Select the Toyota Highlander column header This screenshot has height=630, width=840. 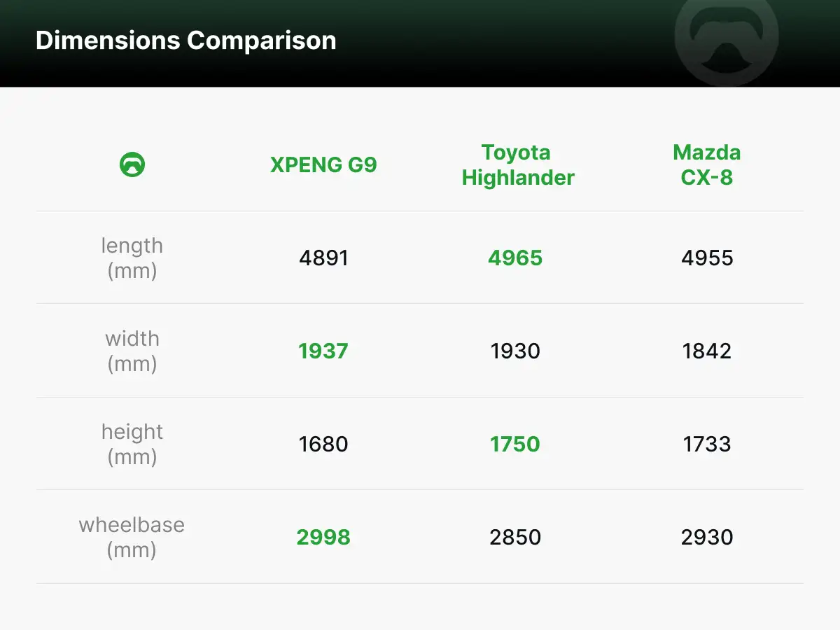click(x=517, y=165)
